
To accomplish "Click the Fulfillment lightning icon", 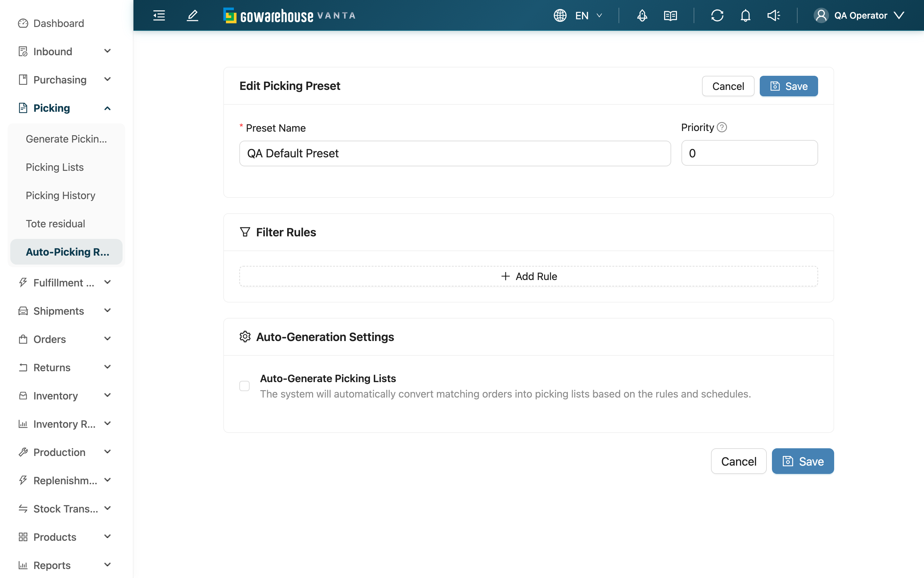I will tap(23, 283).
